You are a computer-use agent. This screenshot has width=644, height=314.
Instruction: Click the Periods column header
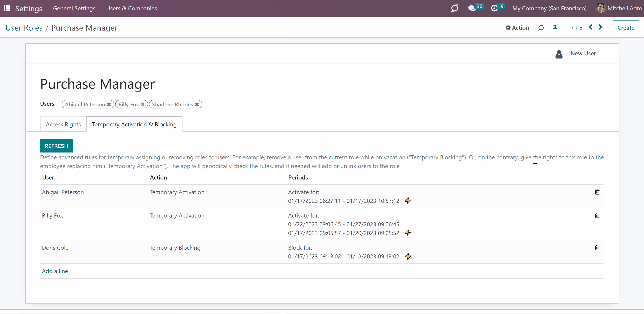(x=298, y=178)
